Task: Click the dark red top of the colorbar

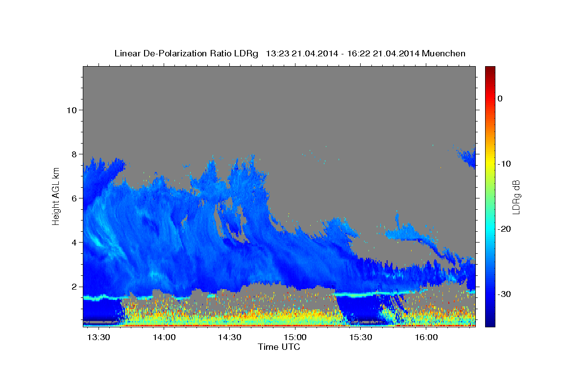Action: coord(490,70)
